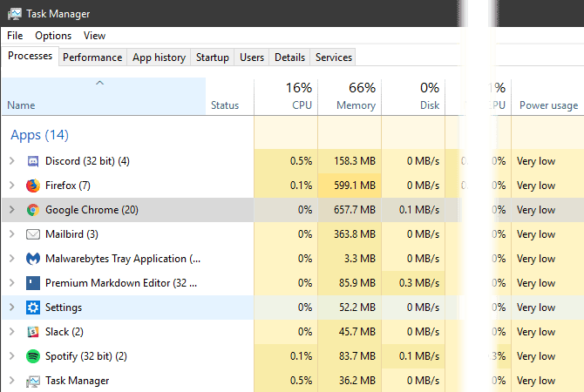Expand the Premium Markdown Editor group

tap(12, 283)
